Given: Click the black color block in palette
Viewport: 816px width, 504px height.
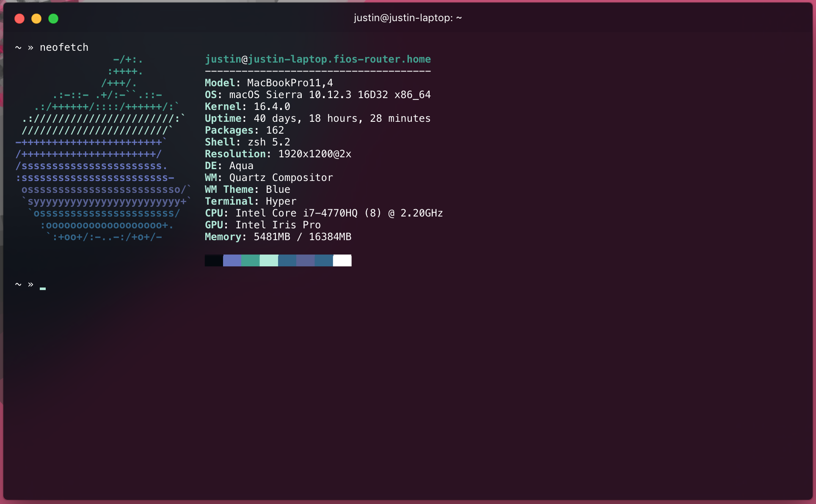Looking at the screenshot, I should tap(214, 260).
